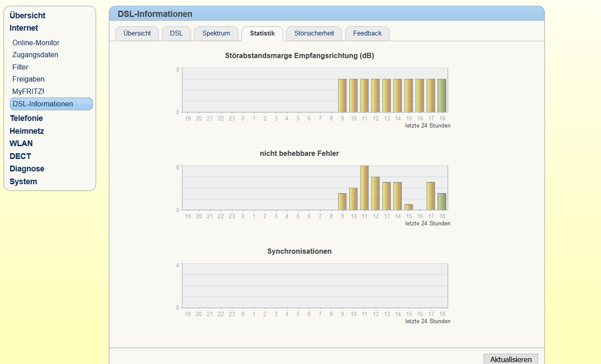Switch to the DSL tab
Screen dimensions: 601x364
pos(176,34)
